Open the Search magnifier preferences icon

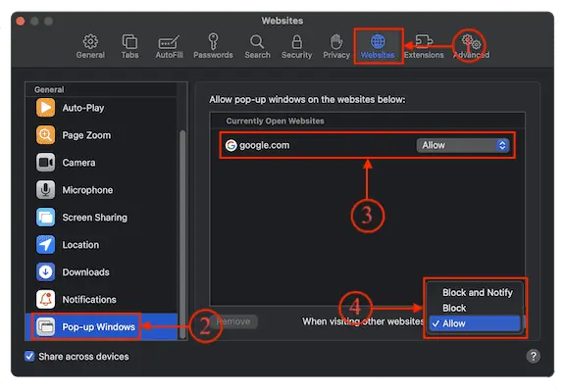pos(257,42)
